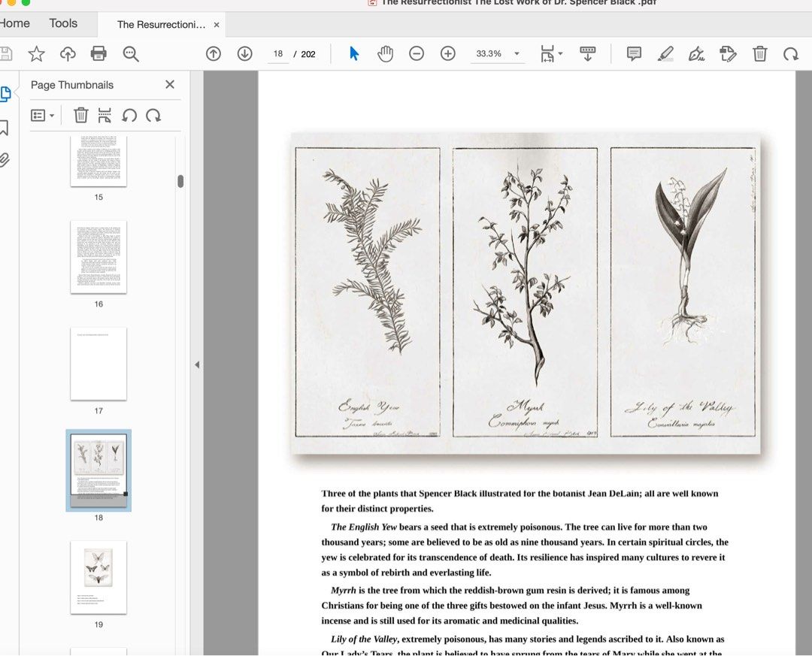Image resolution: width=812 pixels, height=656 pixels.
Task: Open page 19 thumbnail
Action: pyautogui.click(x=98, y=577)
